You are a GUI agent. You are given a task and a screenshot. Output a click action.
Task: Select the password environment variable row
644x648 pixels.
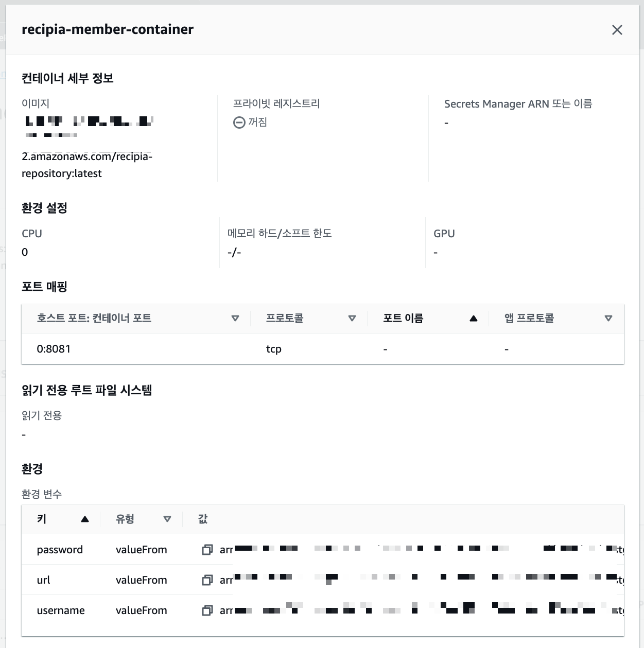coord(60,550)
